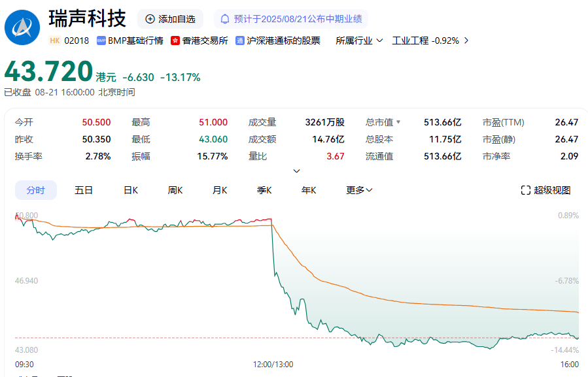
Task: Switch to the 日K tab
Action: click(131, 190)
